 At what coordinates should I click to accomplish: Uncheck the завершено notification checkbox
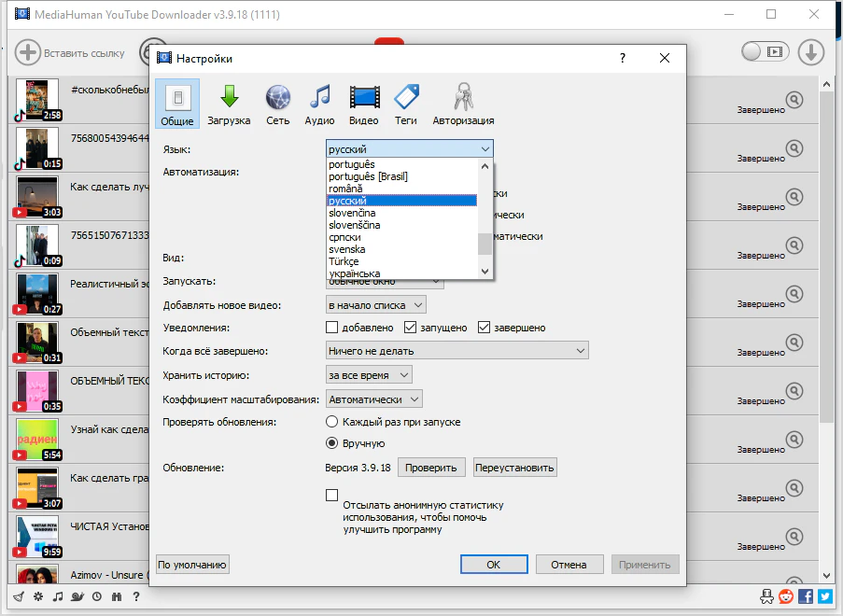click(485, 328)
